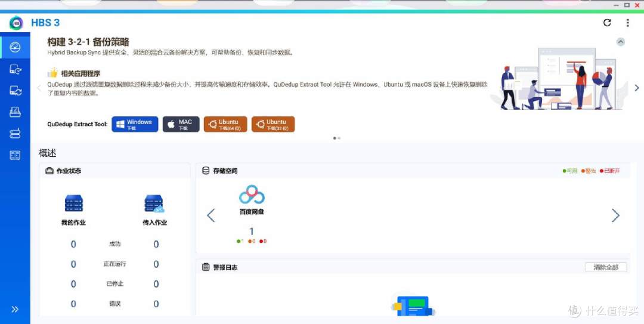The height and width of the screenshot is (324, 644).
Task: Click the 传入作业 server icon
Action: (154, 203)
